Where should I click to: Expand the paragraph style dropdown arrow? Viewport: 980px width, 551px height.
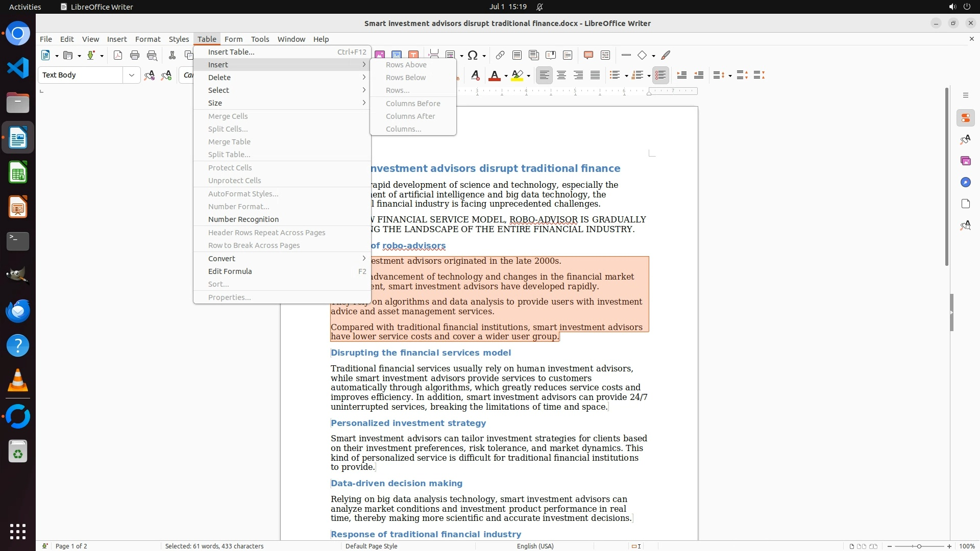click(x=132, y=75)
